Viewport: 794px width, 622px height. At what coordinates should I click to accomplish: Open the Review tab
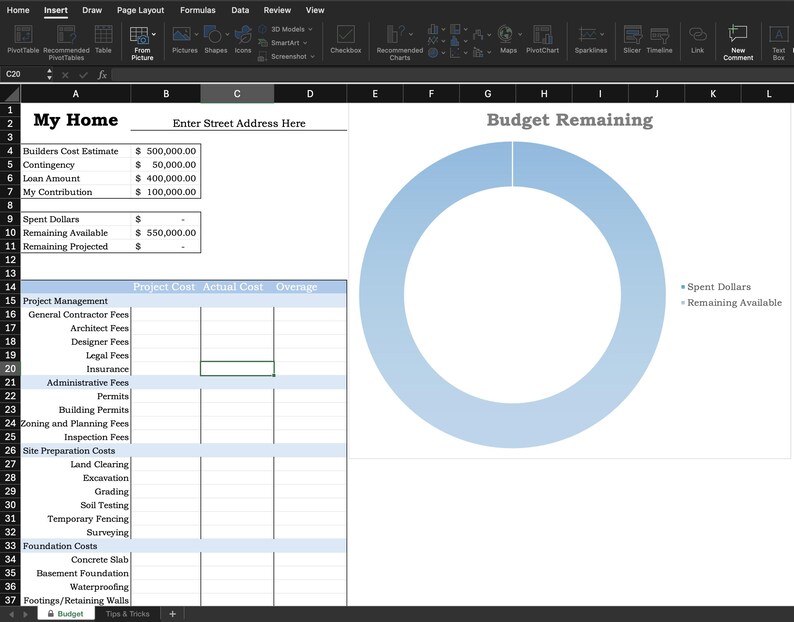[277, 10]
